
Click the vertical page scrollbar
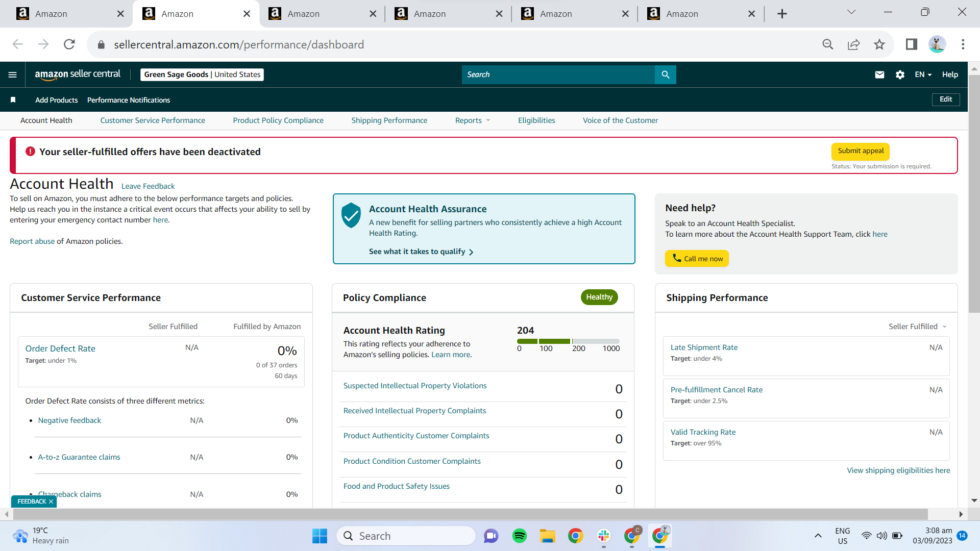coord(974,194)
